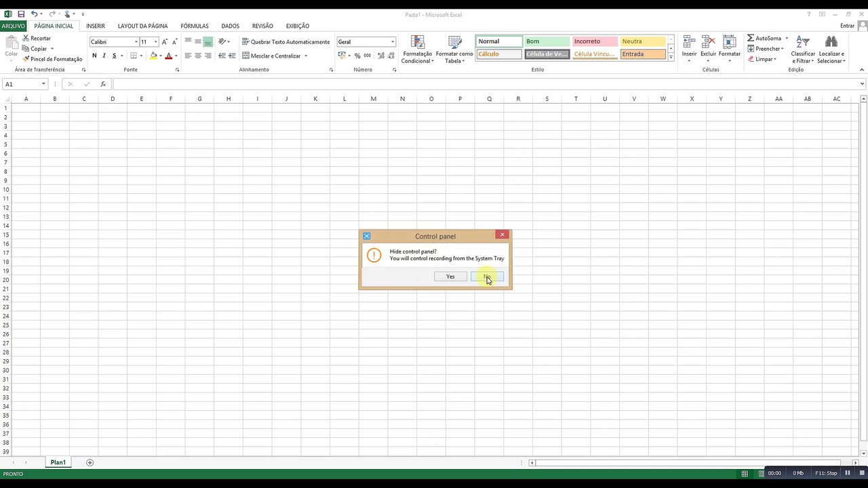Open the Geral number format dropdown
868x488 pixels.
[x=392, y=42]
